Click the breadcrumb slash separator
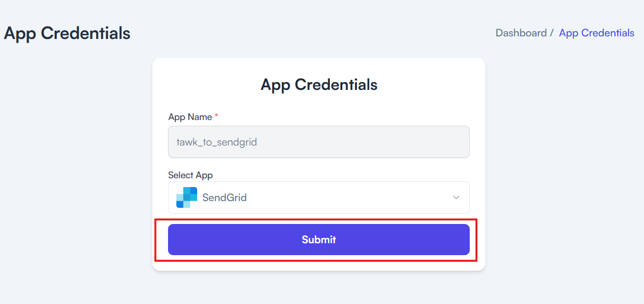 coord(552,33)
